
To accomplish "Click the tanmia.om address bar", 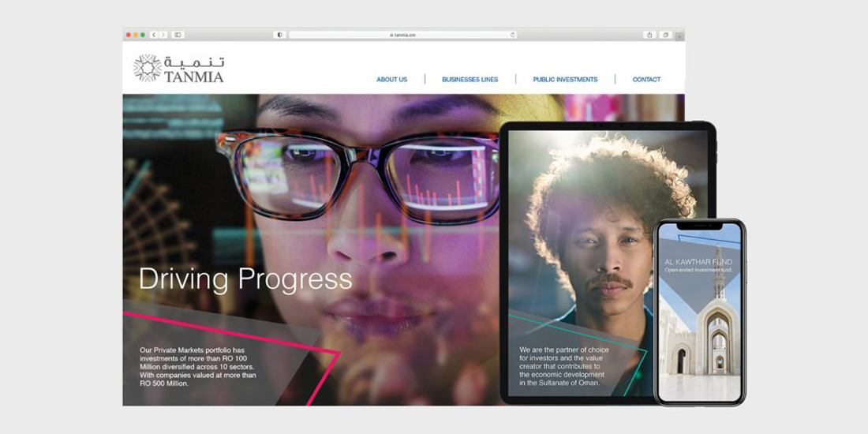I will pos(402,35).
